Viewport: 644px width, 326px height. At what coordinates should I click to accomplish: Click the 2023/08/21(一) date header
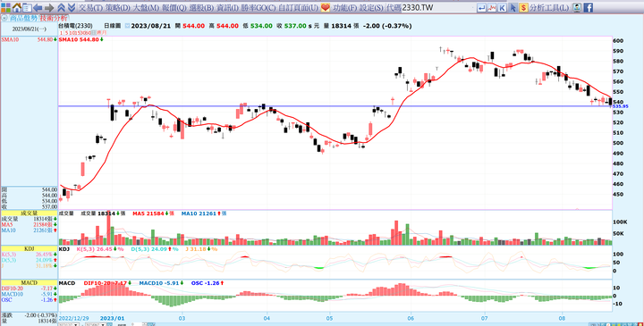30,29
